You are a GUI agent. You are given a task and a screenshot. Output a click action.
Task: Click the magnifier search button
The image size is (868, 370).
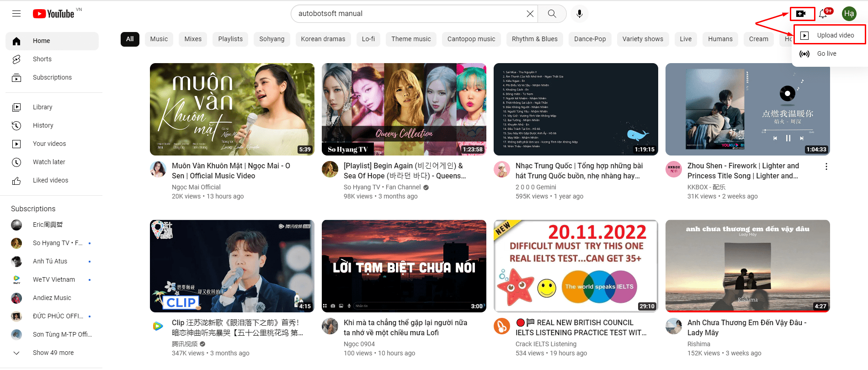pos(552,14)
